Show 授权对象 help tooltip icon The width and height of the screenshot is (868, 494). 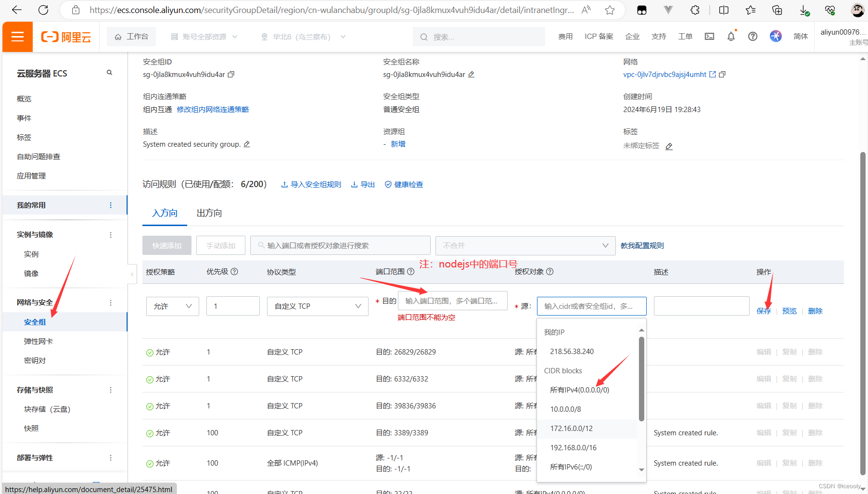(550, 272)
